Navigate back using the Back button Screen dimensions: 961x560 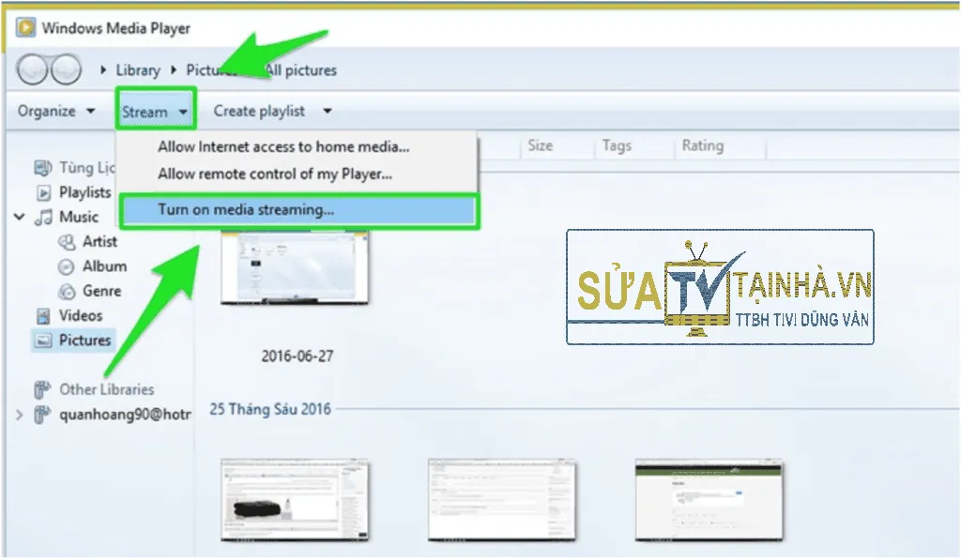(x=34, y=68)
